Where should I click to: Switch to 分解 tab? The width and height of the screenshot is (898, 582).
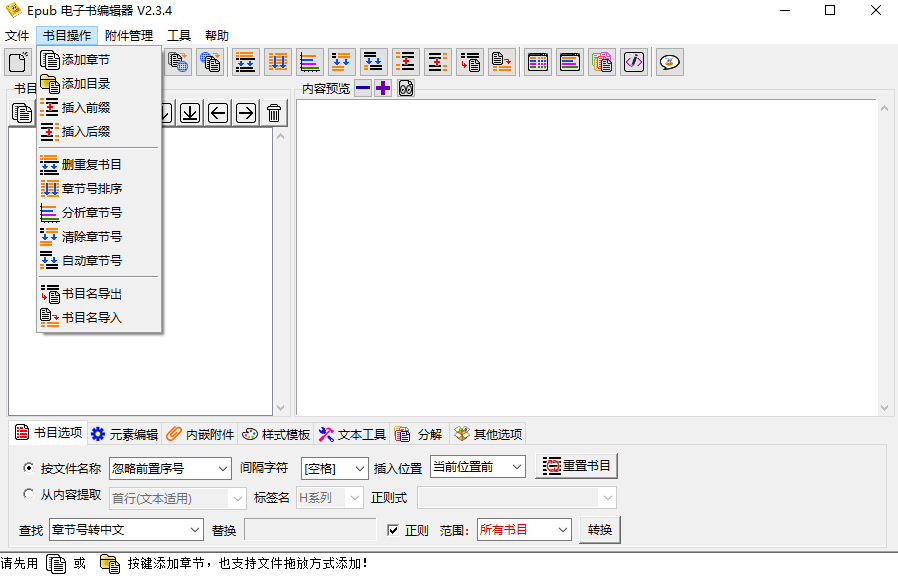click(x=419, y=434)
